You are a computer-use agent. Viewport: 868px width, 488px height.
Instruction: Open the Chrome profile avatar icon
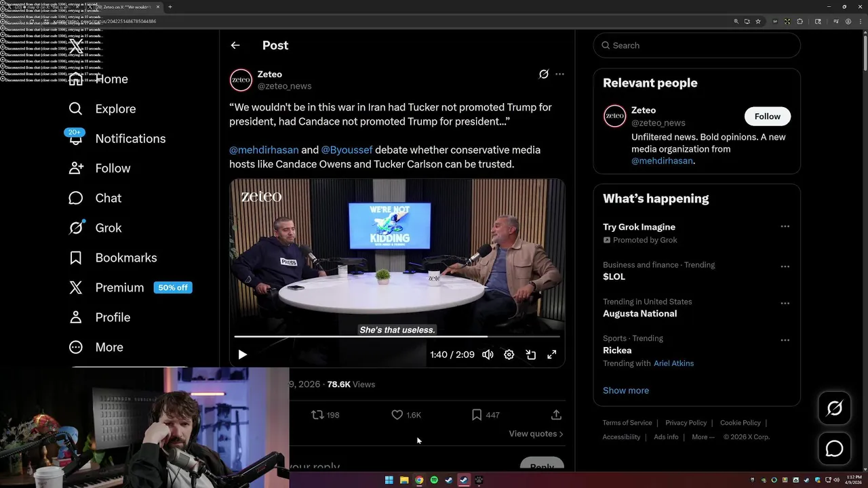point(848,22)
